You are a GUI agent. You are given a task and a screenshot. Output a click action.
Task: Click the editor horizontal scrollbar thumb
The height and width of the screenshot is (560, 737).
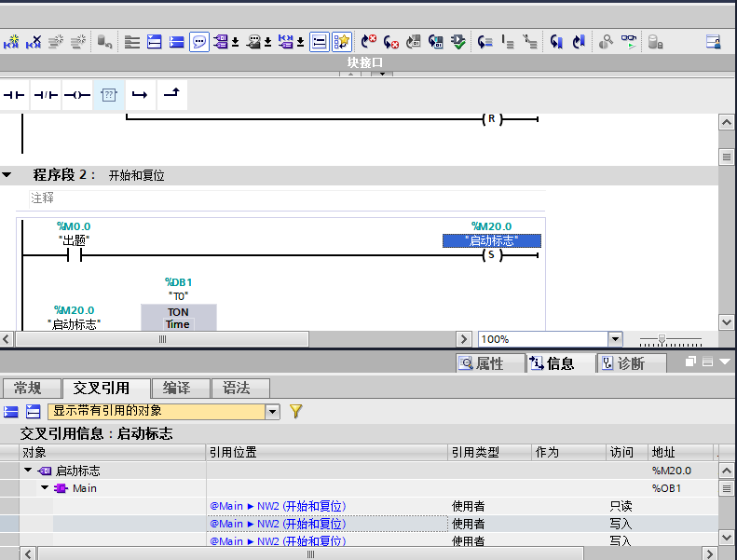pos(162,339)
